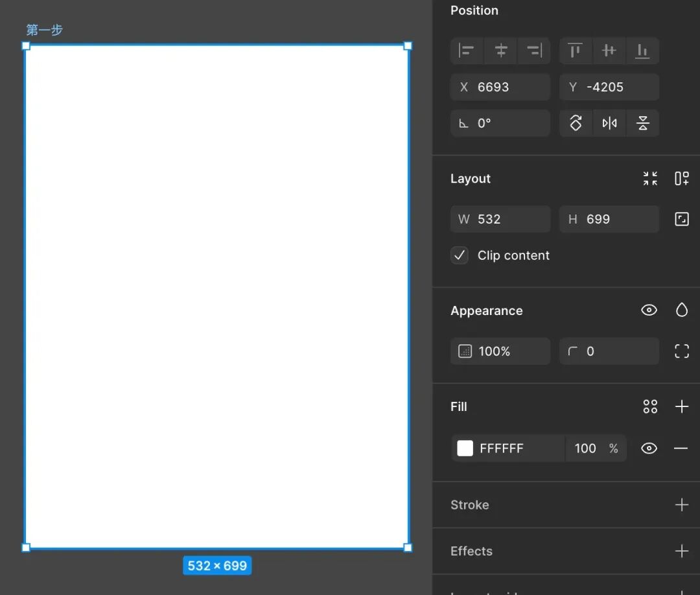
Task: Remove the FFFFFF fill with minus
Action: [x=681, y=448]
